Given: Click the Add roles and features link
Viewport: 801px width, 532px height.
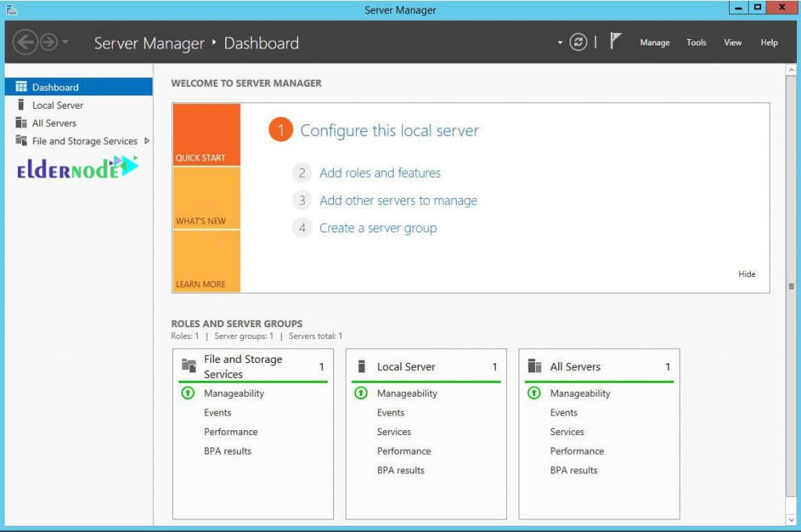Looking at the screenshot, I should (380, 173).
